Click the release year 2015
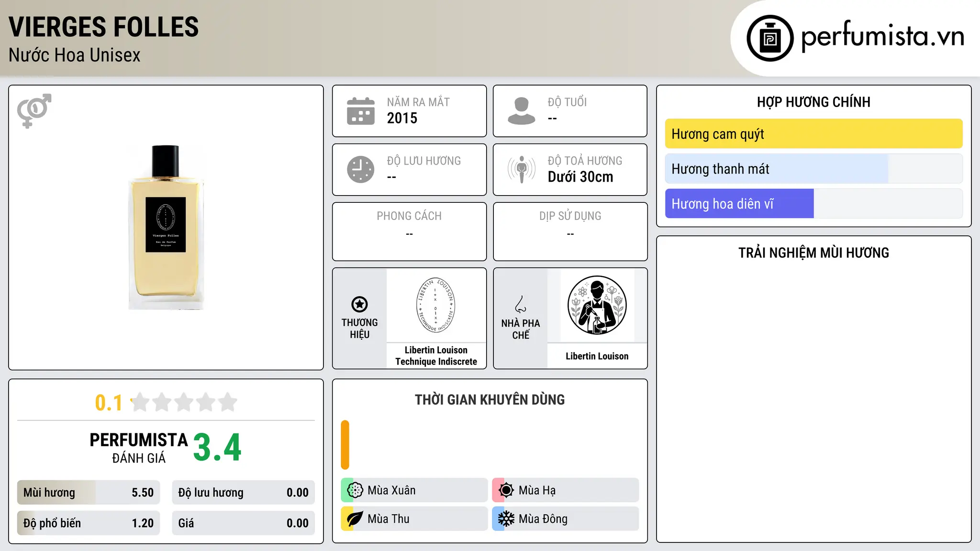 (402, 118)
